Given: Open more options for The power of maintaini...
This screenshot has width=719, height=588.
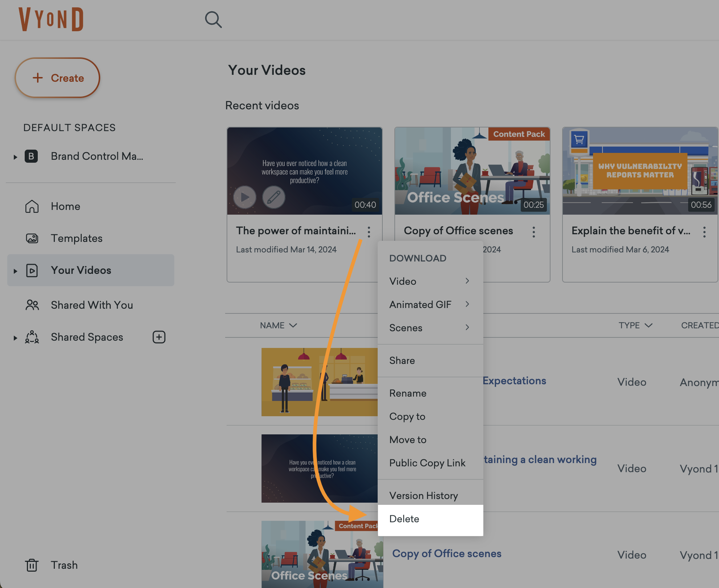Looking at the screenshot, I should [369, 232].
